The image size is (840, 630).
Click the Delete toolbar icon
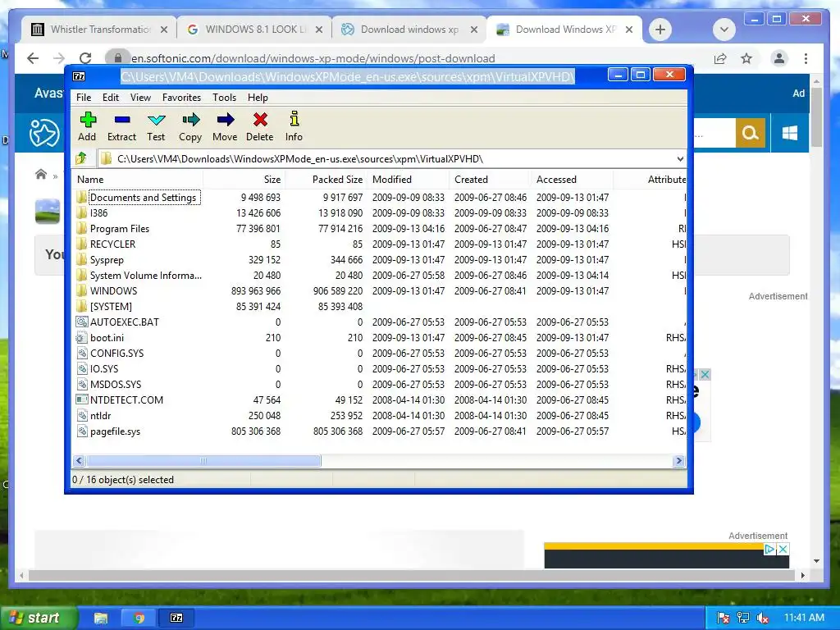[x=260, y=120]
